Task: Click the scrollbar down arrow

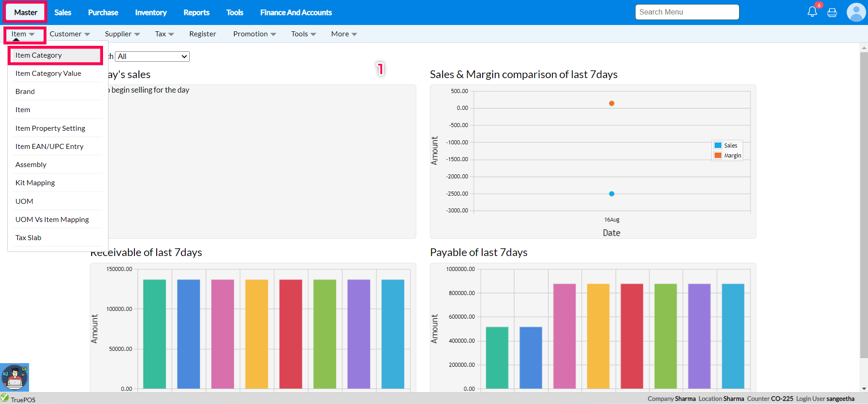Action: [863, 389]
